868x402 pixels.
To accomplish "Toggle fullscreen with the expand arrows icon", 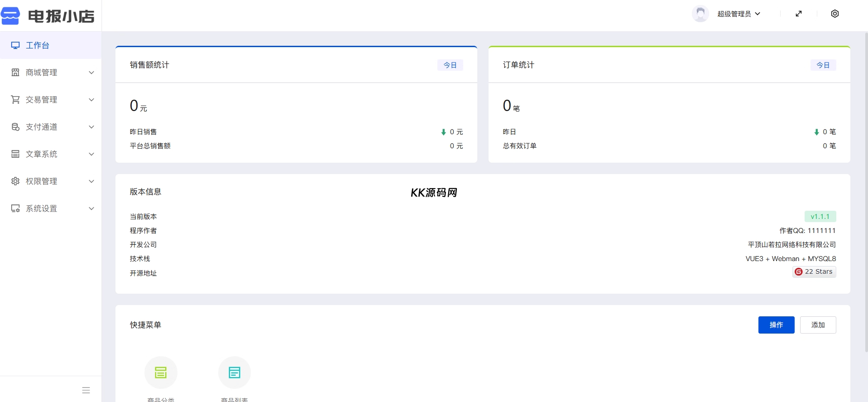I will pos(799,14).
